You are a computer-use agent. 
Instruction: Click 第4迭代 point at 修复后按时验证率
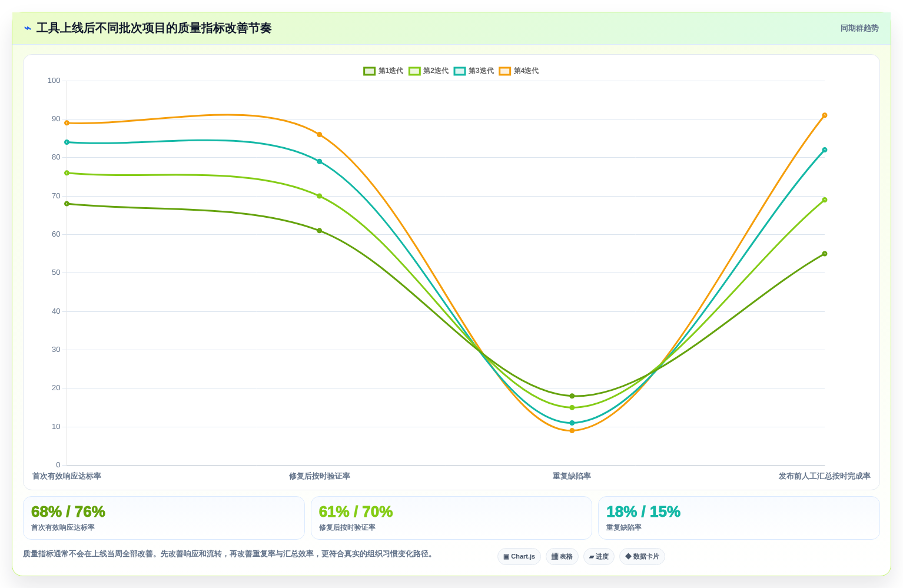(320, 135)
